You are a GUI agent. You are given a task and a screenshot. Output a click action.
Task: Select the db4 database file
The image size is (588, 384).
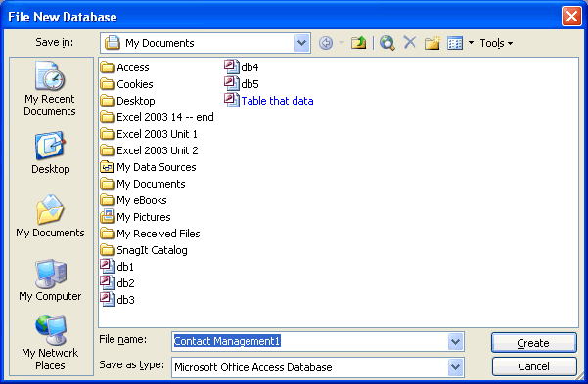242,67
